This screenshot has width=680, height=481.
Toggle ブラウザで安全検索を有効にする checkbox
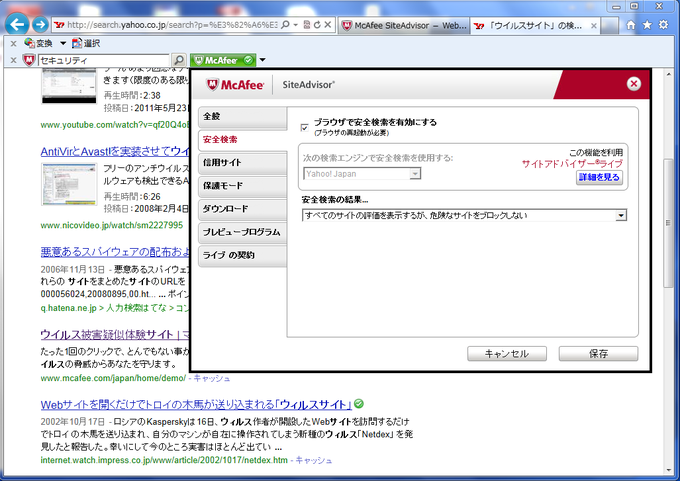tap(304, 128)
